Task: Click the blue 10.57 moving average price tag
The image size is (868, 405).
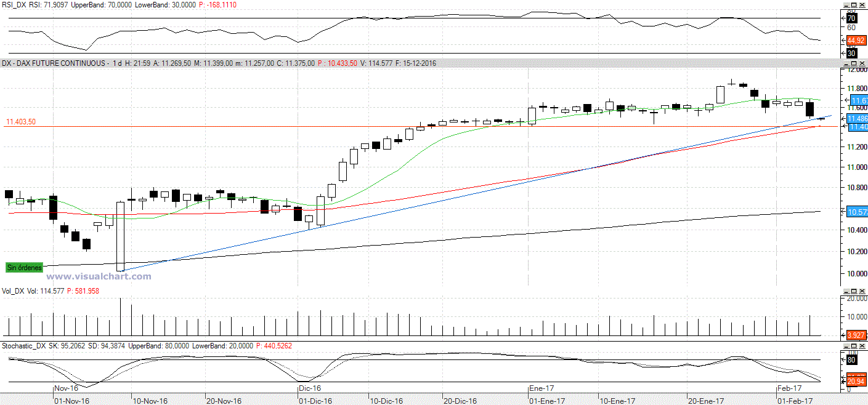Action: [x=858, y=212]
